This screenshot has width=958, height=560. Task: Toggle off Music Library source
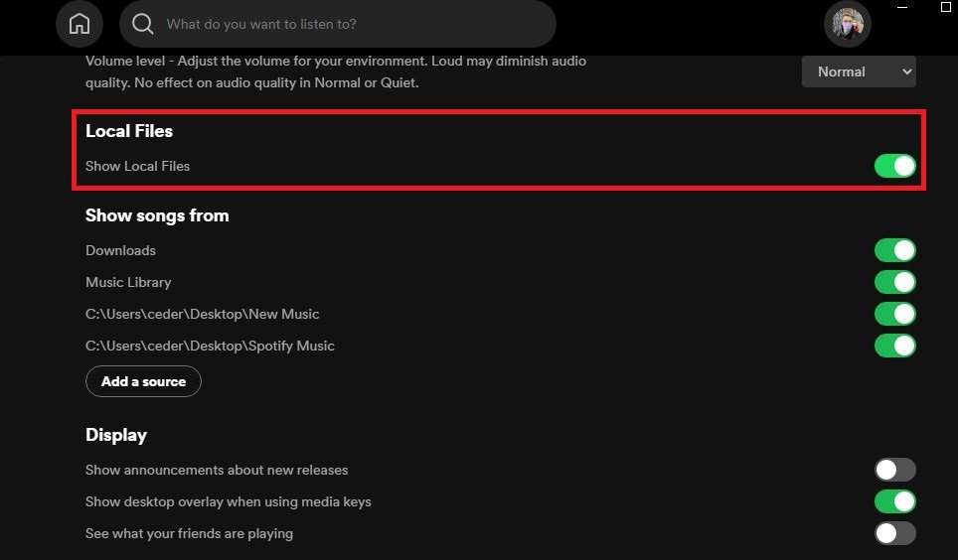coord(894,282)
